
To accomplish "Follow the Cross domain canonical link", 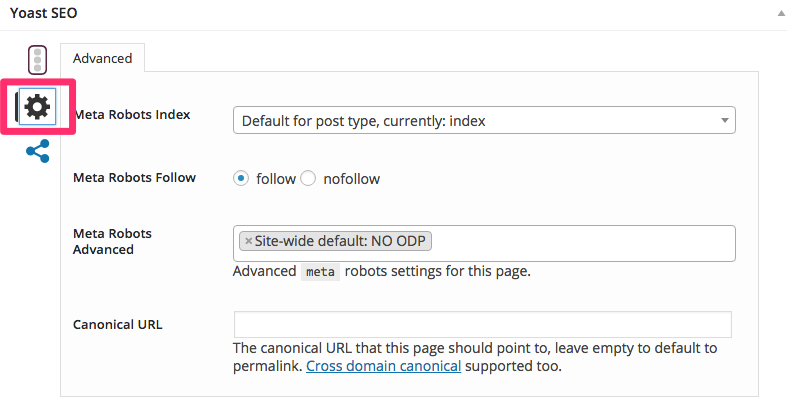I will point(383,366).
